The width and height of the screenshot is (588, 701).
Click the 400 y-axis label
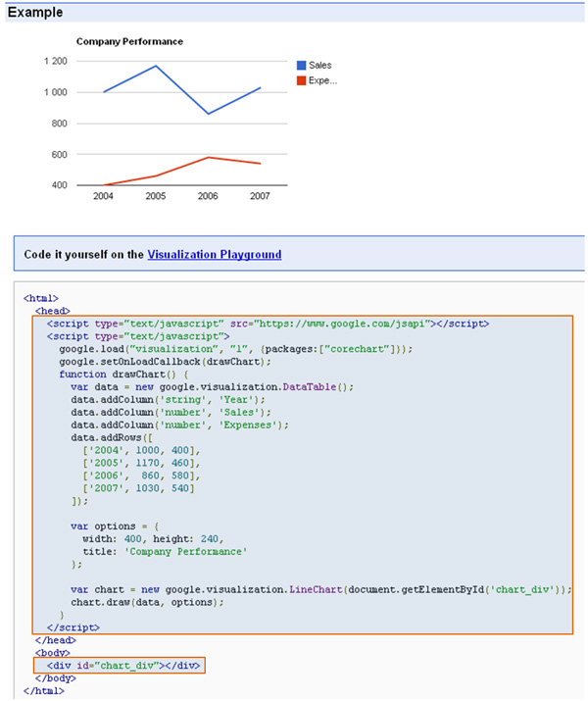60,185
